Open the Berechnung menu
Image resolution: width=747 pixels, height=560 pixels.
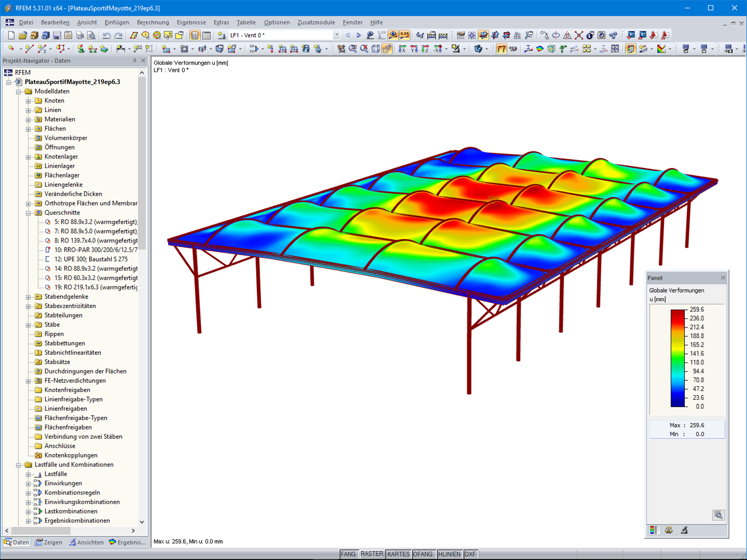(152, 22)
